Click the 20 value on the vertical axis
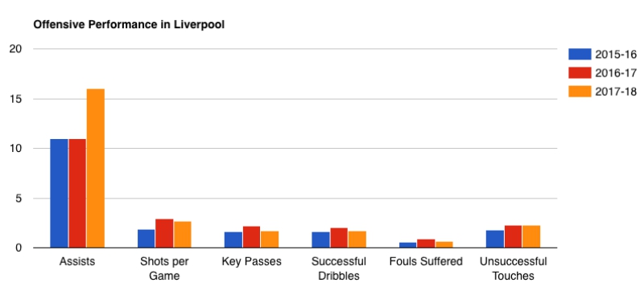644x291 pixels. pyautogui.click(x=15, y=49)
